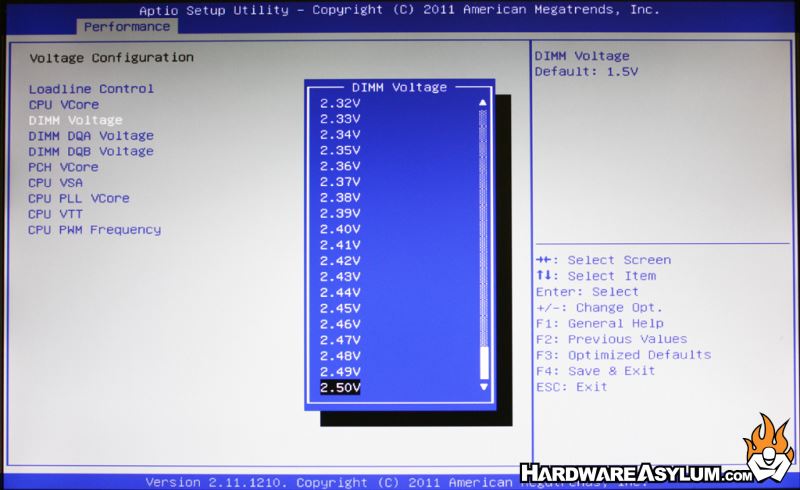
Task: Click the F1: General Help hint
Action: click(x=600, y=324)
